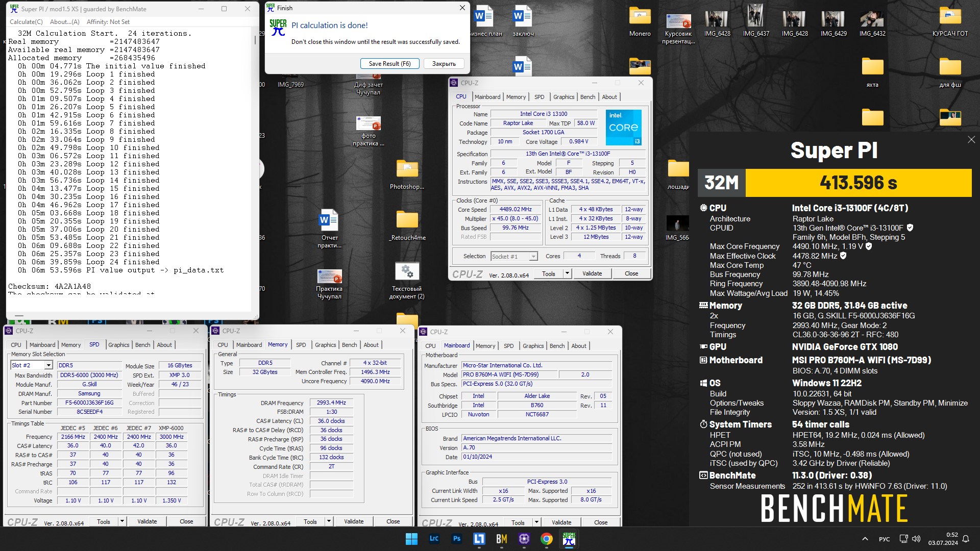980x551 pixels.
Task: Click the Закрыть button in Finish dialog
Action: pyautogui.click(x=444, y=64)
